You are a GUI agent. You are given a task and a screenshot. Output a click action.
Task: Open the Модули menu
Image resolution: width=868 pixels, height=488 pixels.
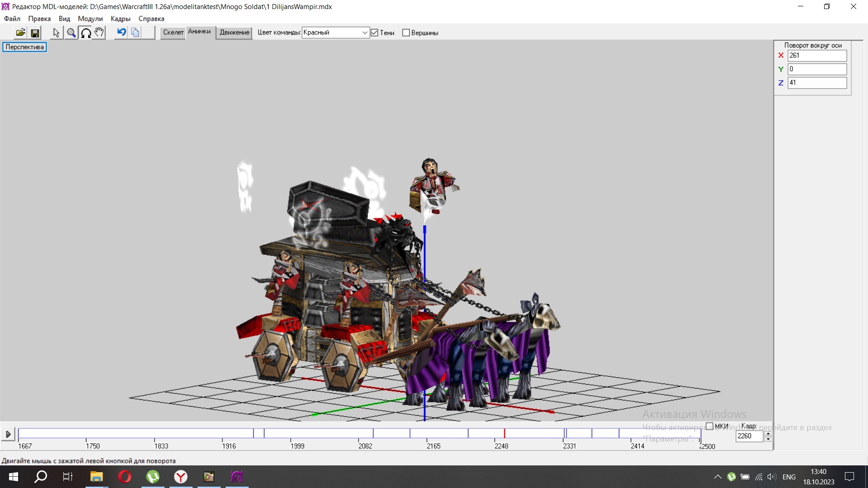(90, 19)
